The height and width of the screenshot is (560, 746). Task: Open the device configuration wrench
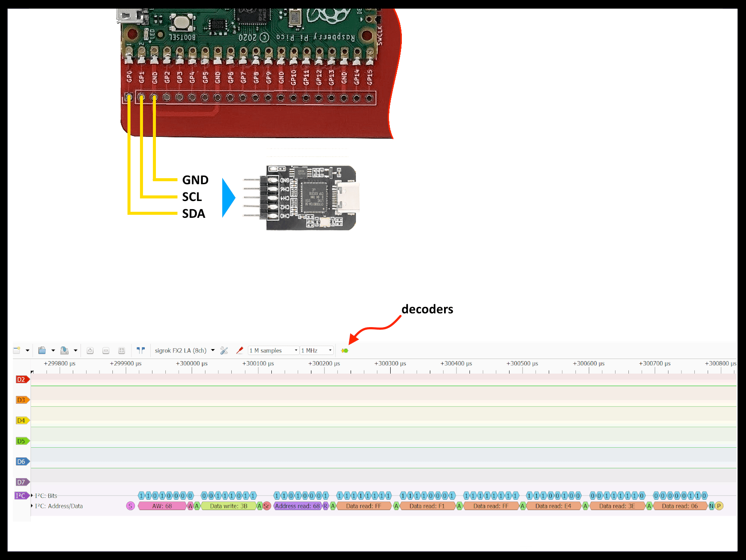(x=224, y=350)
